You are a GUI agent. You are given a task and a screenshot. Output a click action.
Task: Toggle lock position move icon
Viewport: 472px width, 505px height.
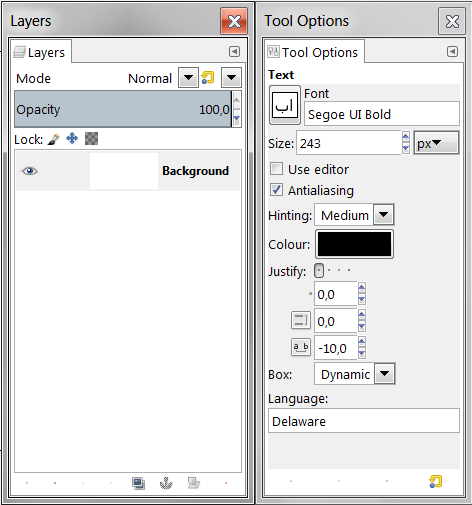[x=72, y=138]
